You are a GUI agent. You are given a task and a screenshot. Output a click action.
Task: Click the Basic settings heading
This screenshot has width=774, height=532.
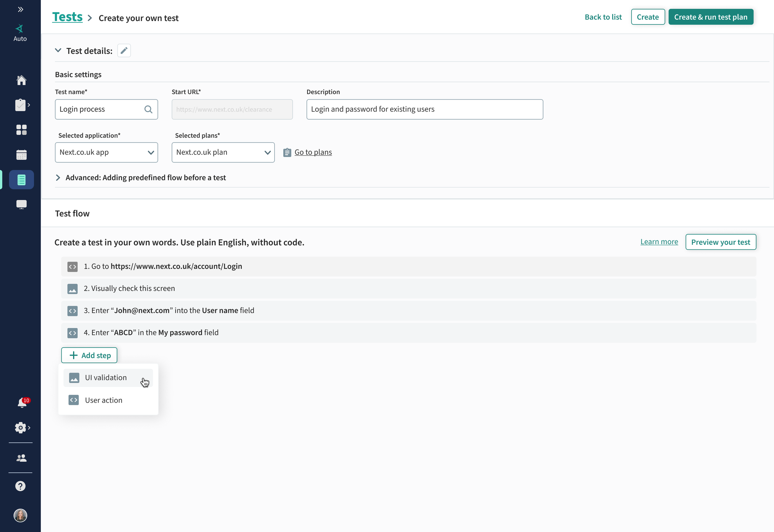(x=78, y=74)
